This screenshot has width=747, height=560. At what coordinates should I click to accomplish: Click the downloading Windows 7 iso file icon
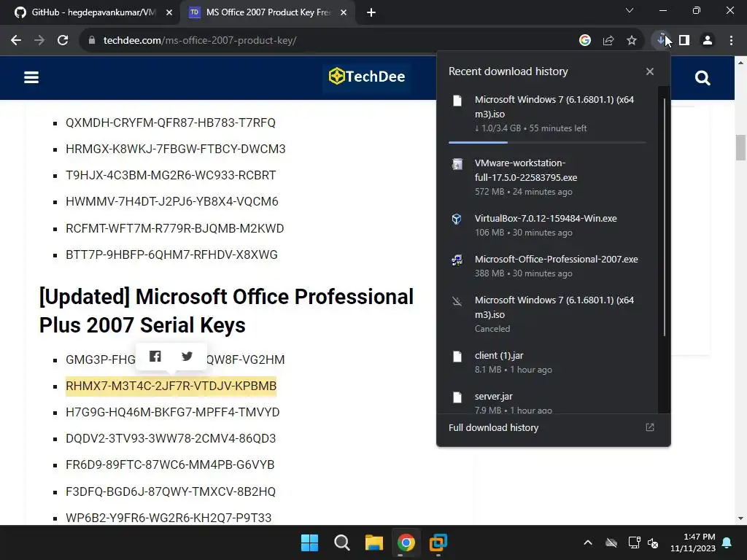457,101
